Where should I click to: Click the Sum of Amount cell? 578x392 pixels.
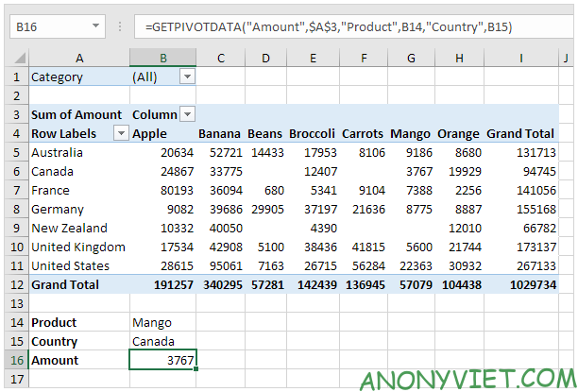click(76, 114)
